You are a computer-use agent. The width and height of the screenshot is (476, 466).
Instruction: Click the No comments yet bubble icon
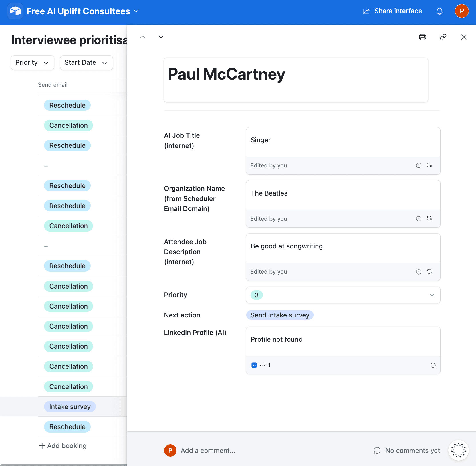[x=377, y=450]
